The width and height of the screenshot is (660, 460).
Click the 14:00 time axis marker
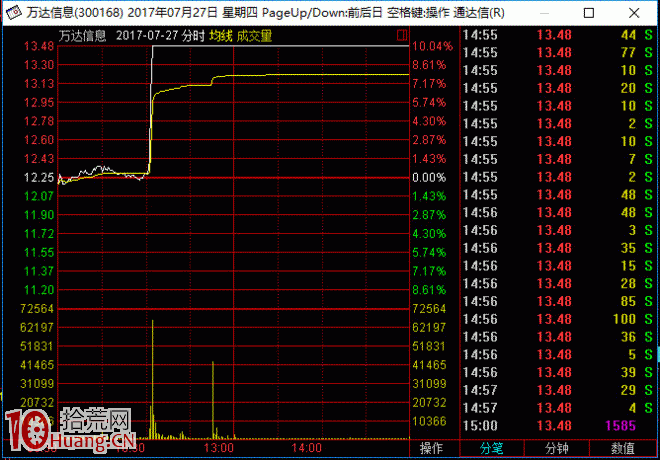point(306,447)
